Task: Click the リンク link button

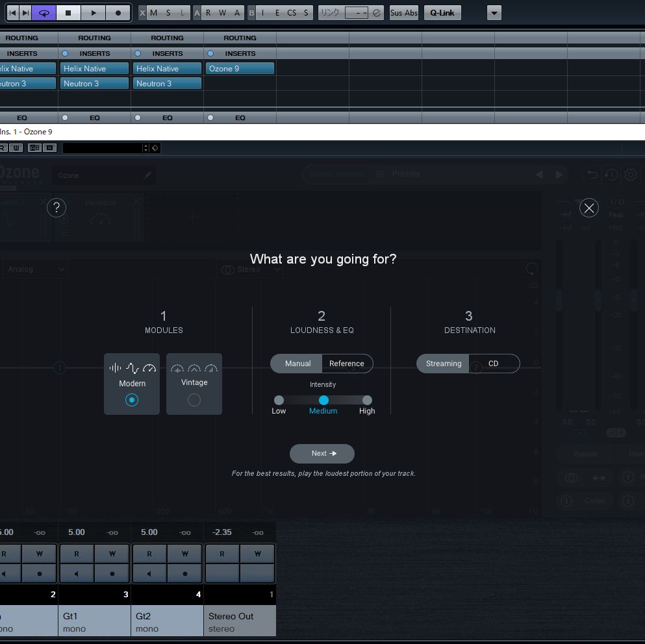Action: click(331, 13)
